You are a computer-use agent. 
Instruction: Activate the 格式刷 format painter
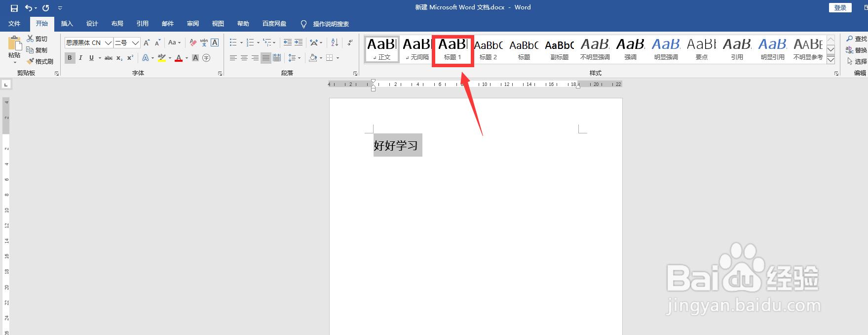tap(40, 61)
